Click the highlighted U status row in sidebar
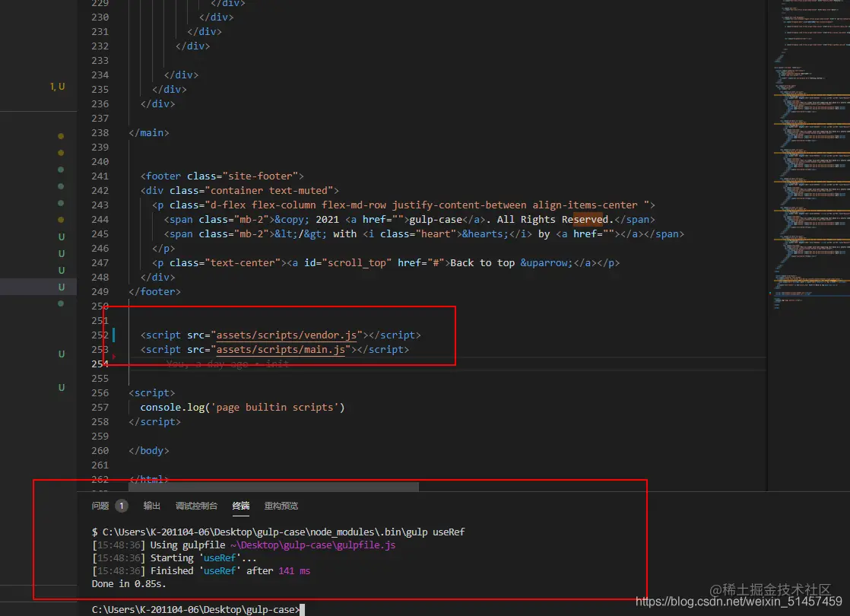 pyautogui.click(x=39, y=287)
